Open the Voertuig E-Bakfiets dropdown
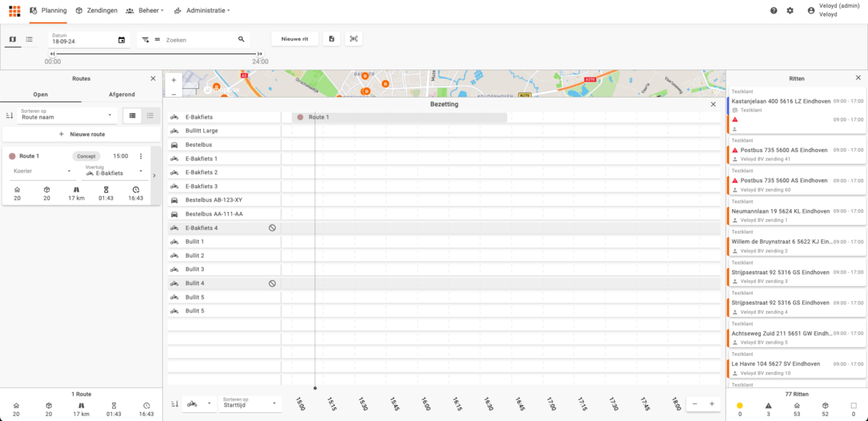Screen dimensions: 868x421 116,171
